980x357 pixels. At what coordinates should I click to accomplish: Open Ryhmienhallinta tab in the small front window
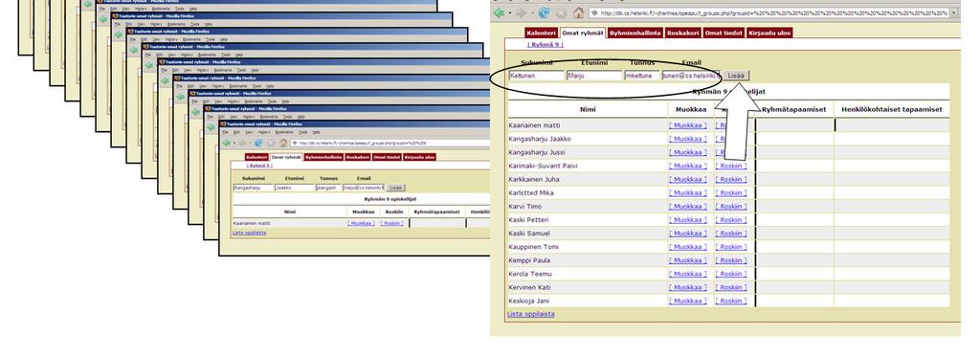click(x=323, y=157)
